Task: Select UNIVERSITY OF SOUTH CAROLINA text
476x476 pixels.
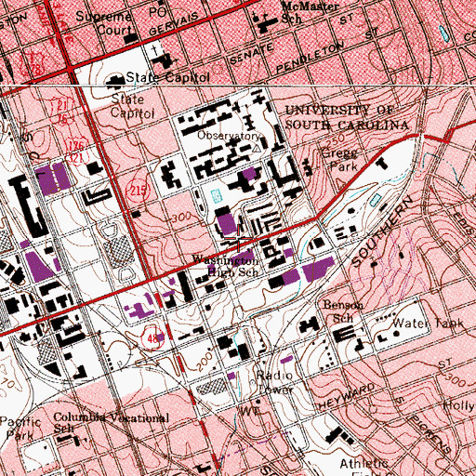Action: (x=347, y=118)
